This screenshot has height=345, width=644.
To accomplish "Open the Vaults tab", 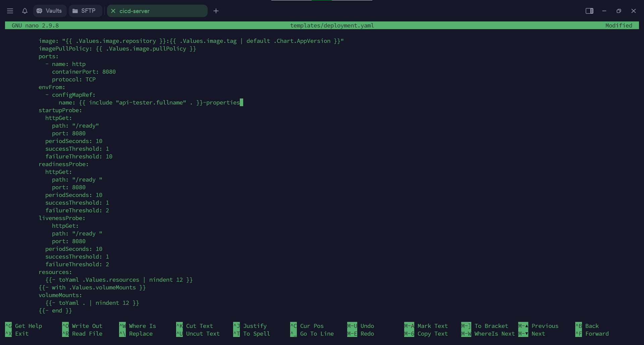I will click(x=50, y=11).
